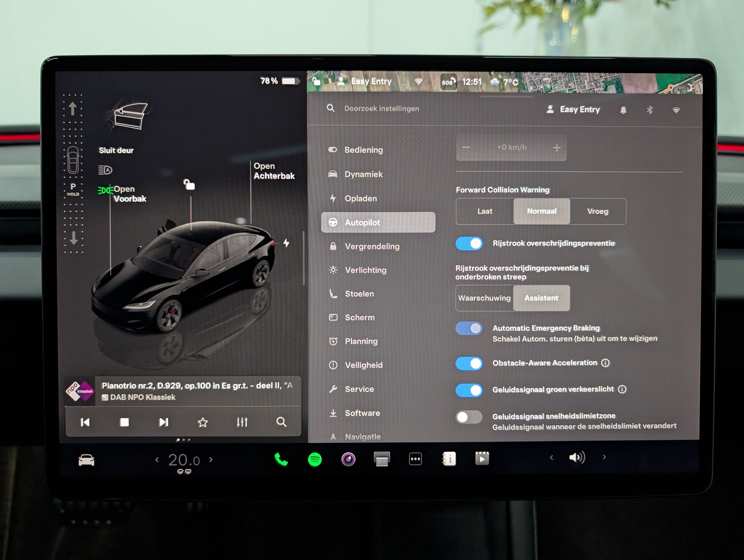Set Forward Collision Warning to Vroeg
Image resolution: width=744 pixels, height=560 pixels.
(597, 211)
